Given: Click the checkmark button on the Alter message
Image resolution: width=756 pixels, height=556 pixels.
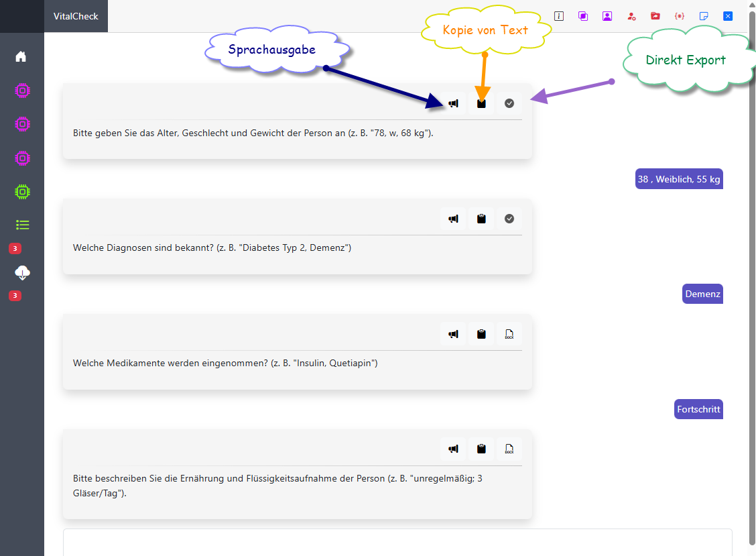Looking at the screenshot, I should (509, 103).
